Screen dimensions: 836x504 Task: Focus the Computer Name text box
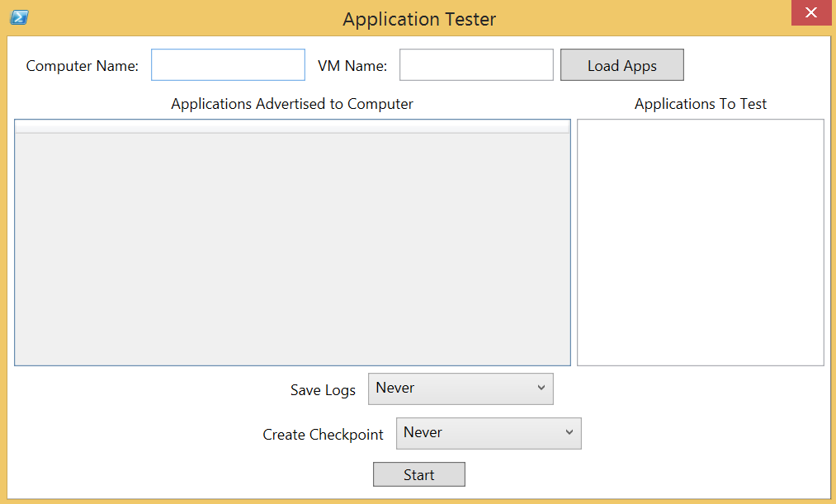[229, 65]
